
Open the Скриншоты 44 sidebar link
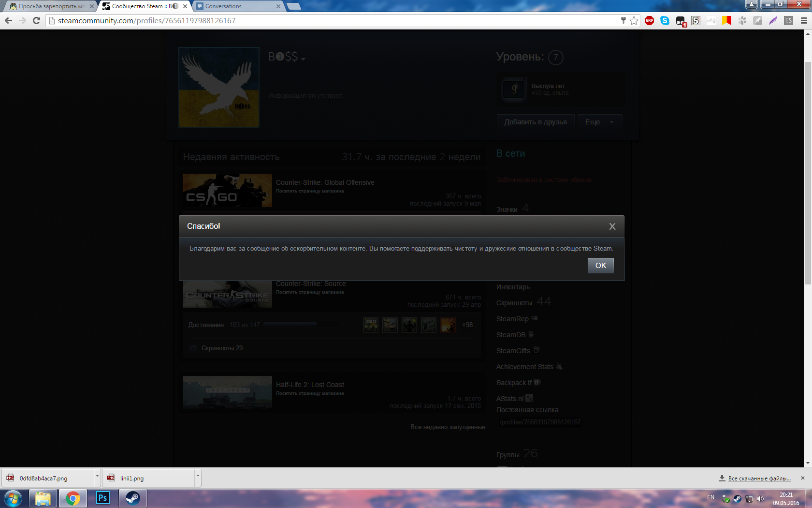pos(523,302)
